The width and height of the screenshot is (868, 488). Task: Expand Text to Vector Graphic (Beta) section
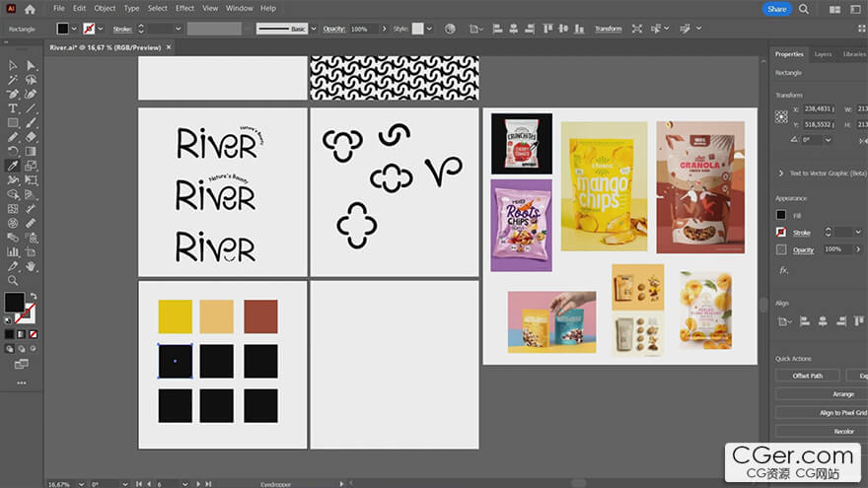pos(781,174)
